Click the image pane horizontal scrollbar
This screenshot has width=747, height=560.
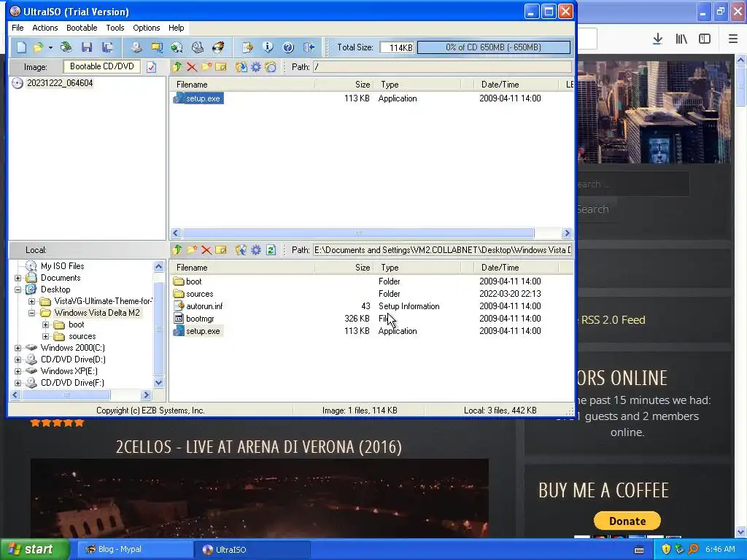pyautogui.click(x=358, y=233)
